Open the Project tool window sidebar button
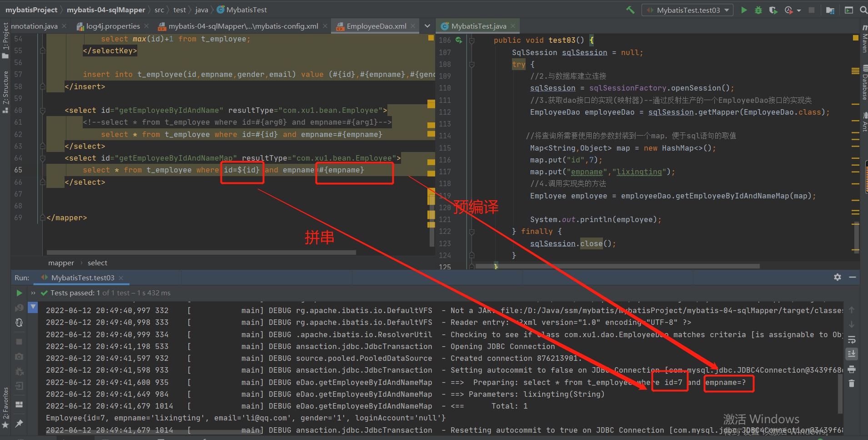 (x=5, y=40)
